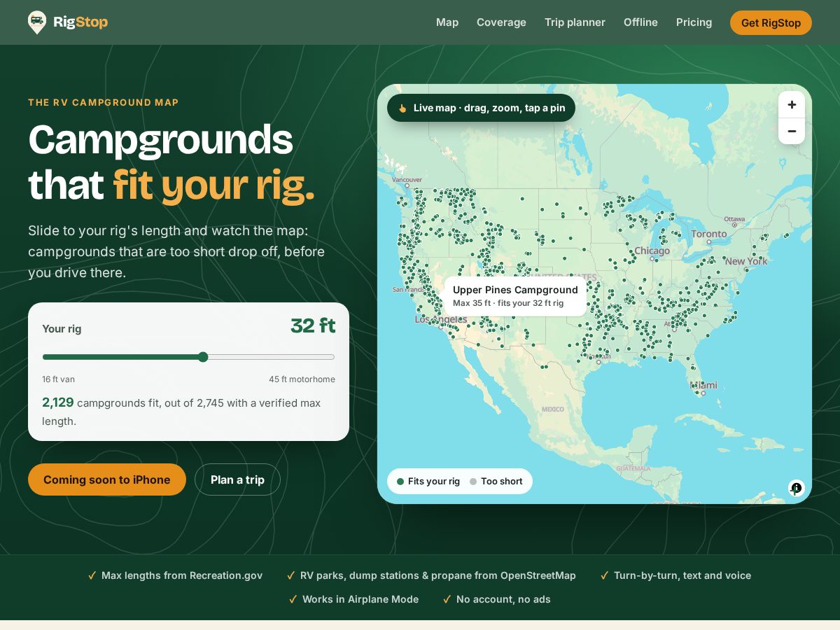
Task: Click the Vancouver label on the map
Action: pos(407,180)
